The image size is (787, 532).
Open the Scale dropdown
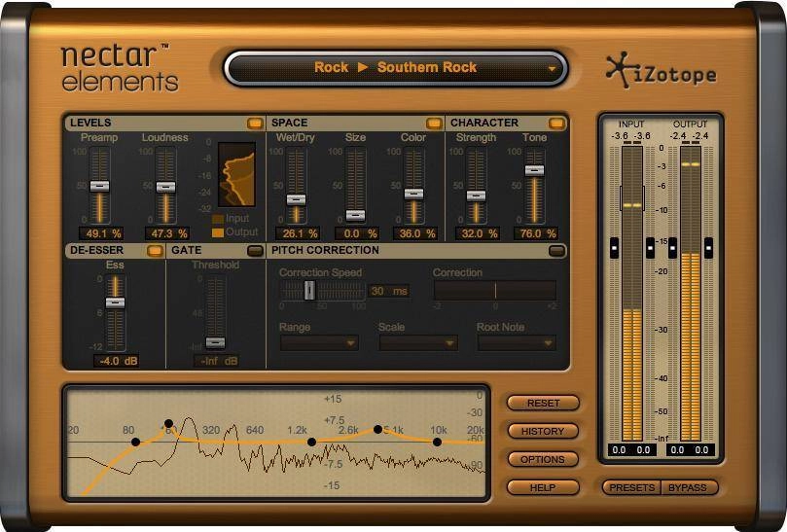pos(418,343)
